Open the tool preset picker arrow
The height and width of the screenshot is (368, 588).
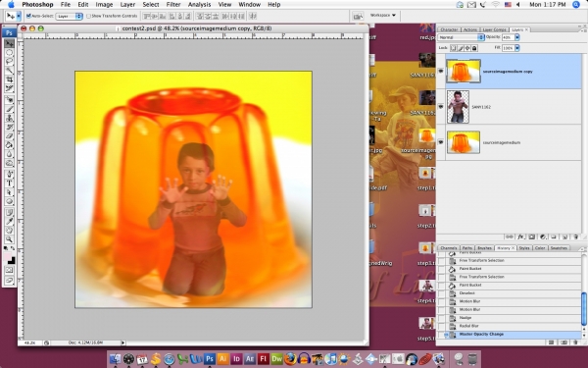click(x=19, y=16)
